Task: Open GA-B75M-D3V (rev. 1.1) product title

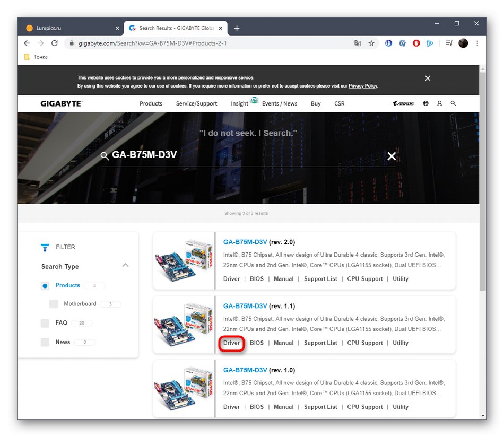Action: [259, 306]
